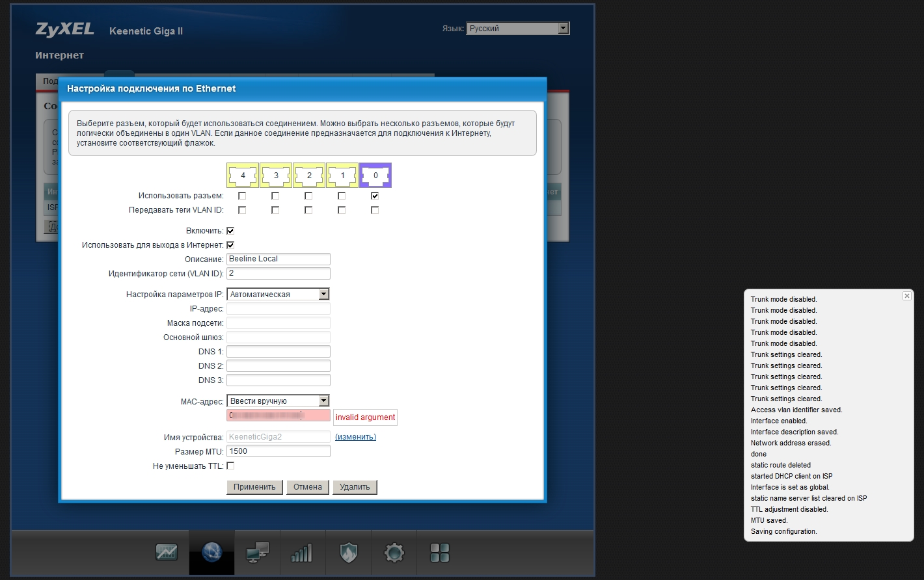Check 'Использовать разъем' for port 3

coord(275,196)
